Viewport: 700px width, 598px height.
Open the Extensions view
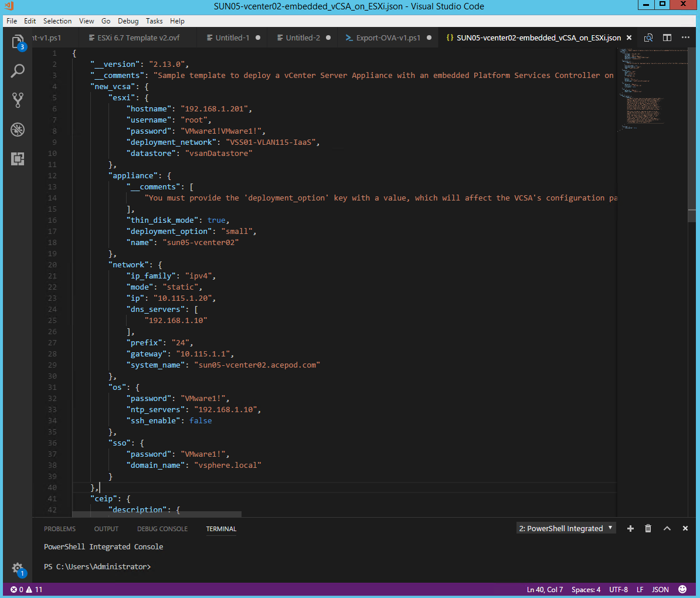pos(18,158)
